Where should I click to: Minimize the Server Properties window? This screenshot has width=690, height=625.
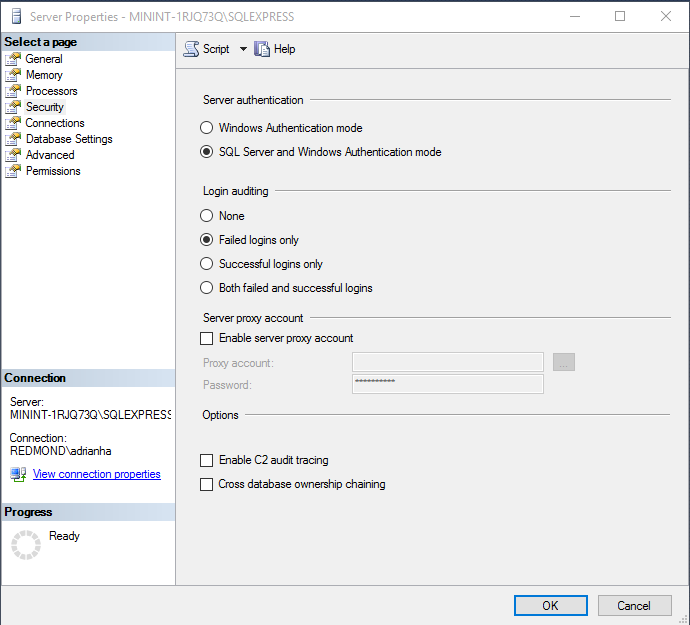pyautogui.click(x=575, y=17)
